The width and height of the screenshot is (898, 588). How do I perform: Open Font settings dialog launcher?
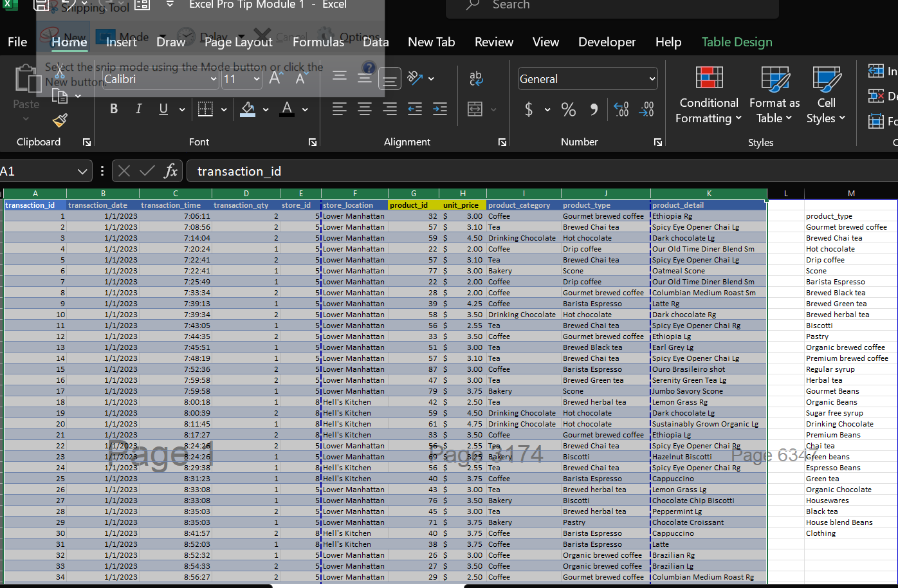[313, 142]
